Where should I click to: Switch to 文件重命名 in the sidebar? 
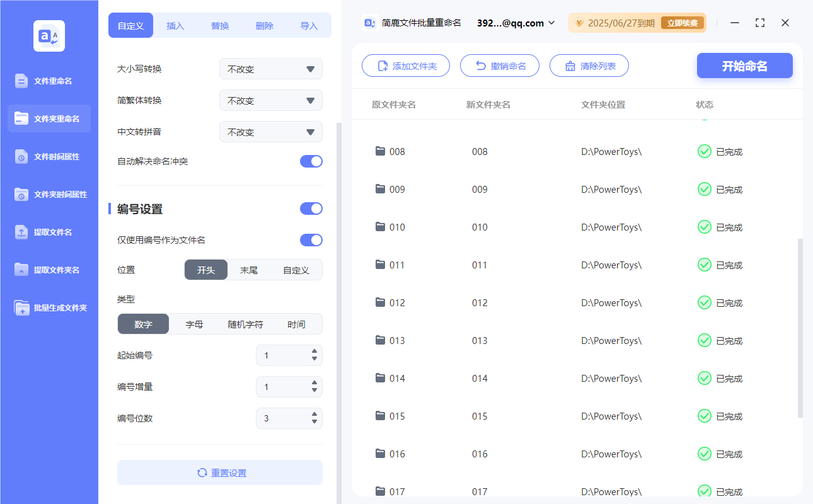49,81
